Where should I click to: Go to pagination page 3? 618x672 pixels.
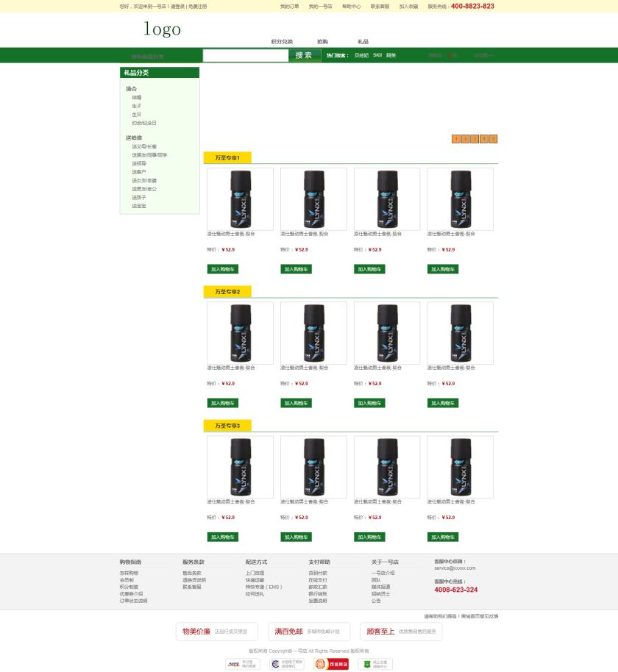(475, 139)
